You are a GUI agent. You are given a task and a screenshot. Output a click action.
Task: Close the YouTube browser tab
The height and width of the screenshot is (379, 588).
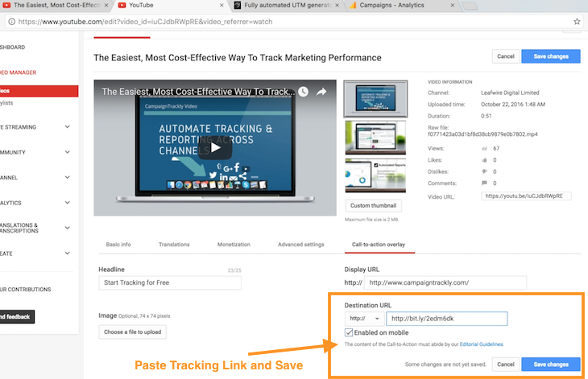(222, 6)
